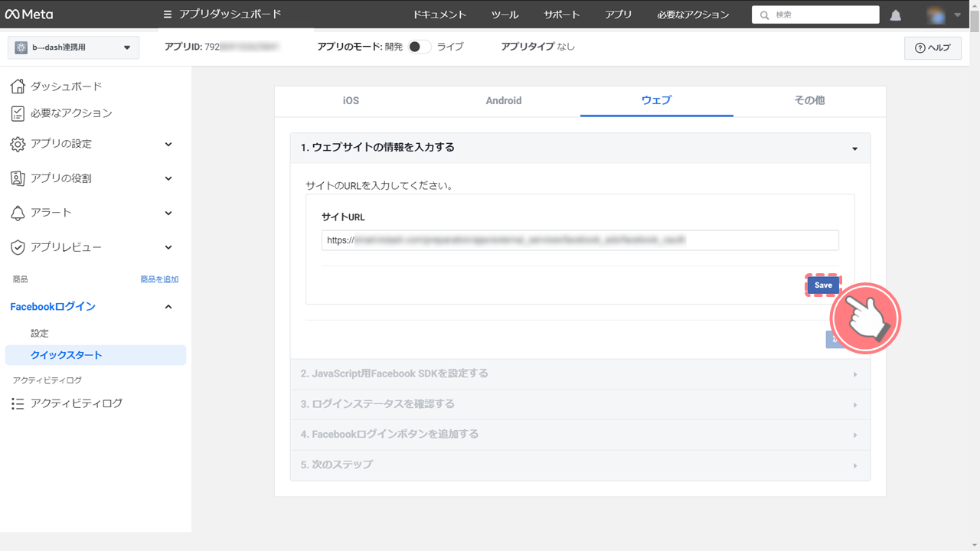Select the その他 platform tab
980x551 pixels.
[x=809, y=100]
